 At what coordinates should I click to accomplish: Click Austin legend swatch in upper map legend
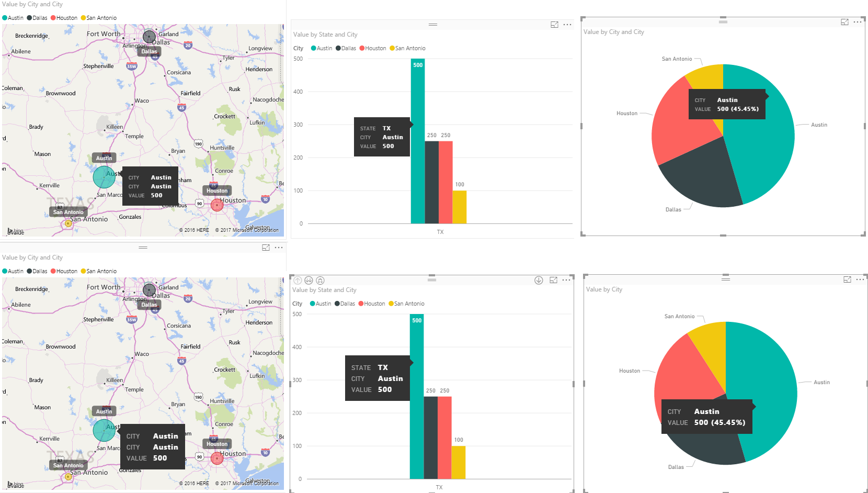click(x=5, y=18)
